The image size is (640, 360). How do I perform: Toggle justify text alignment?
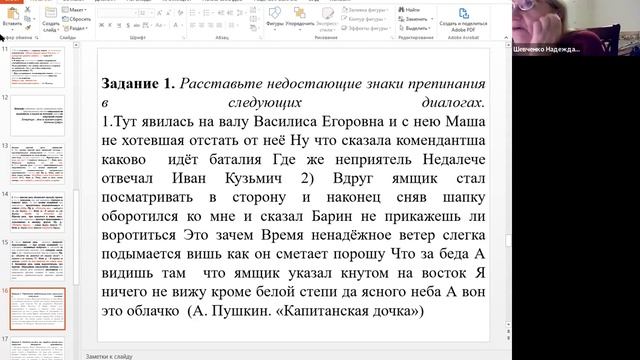click(x=220, y=25)
